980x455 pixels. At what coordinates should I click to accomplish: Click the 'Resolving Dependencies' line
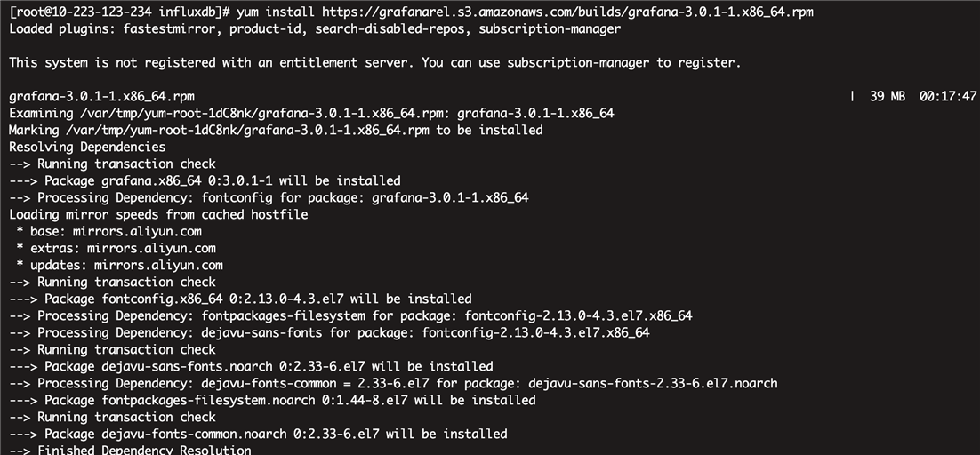click(87, 147)
